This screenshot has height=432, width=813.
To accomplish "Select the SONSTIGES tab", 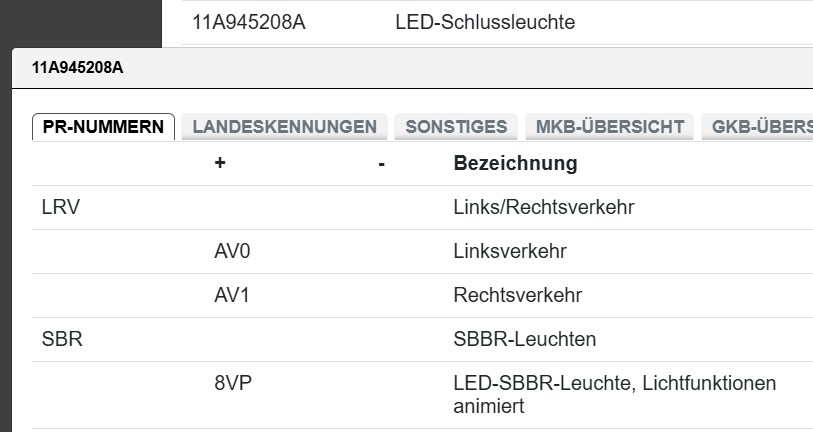I will tap(456, 127).
